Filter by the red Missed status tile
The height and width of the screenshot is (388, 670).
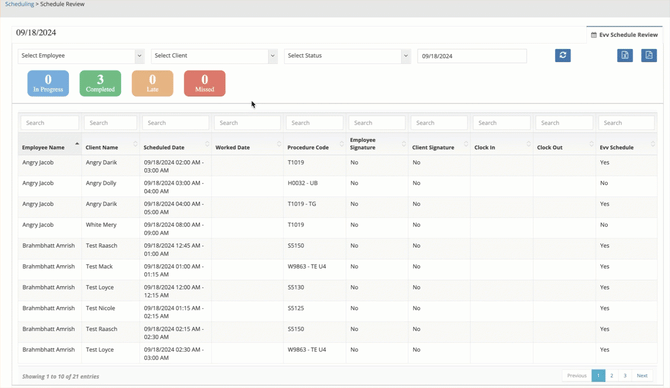pyautogui.click(x=204, y=83)
